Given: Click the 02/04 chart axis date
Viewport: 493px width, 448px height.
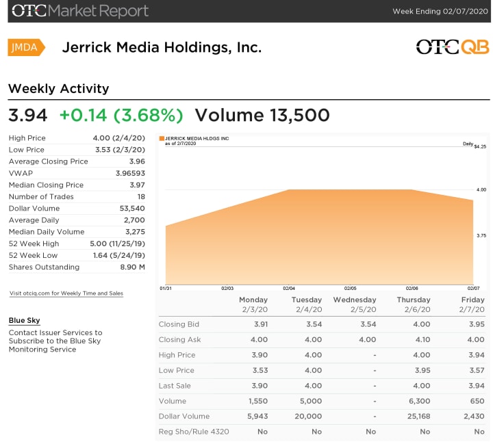Looking at the screenshot, I should pos(289,289).
